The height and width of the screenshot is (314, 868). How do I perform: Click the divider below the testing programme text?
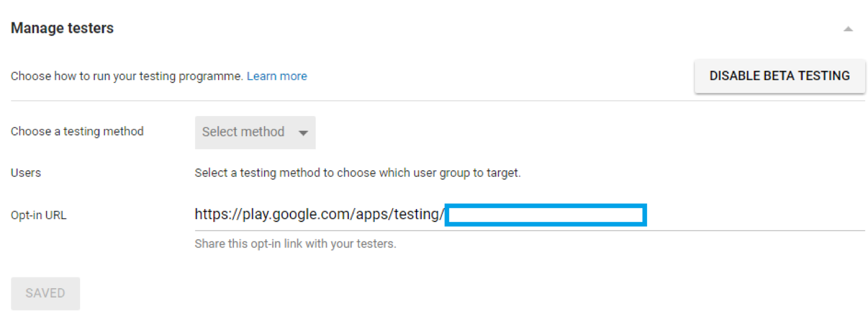pyautogui.click(x=437, y=101)
